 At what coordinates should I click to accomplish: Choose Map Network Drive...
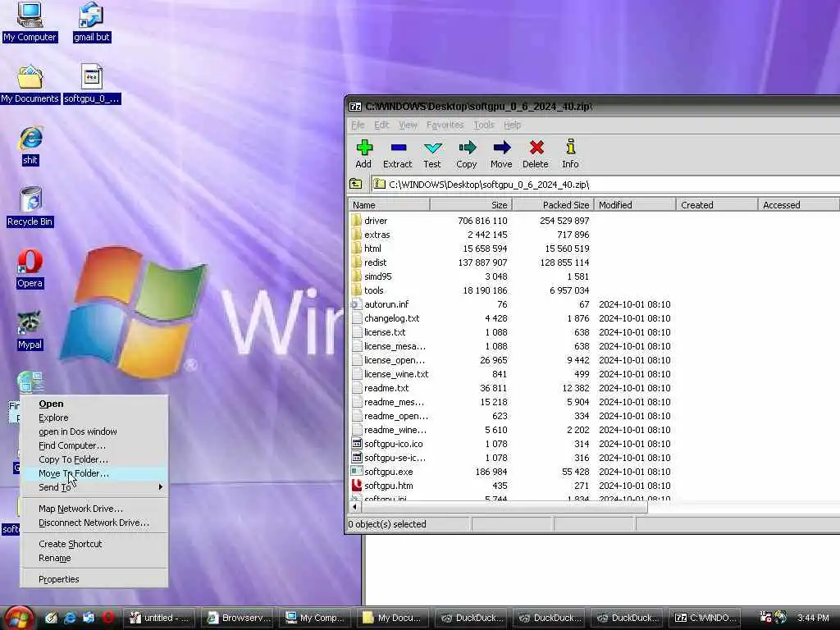coord(94,509)
